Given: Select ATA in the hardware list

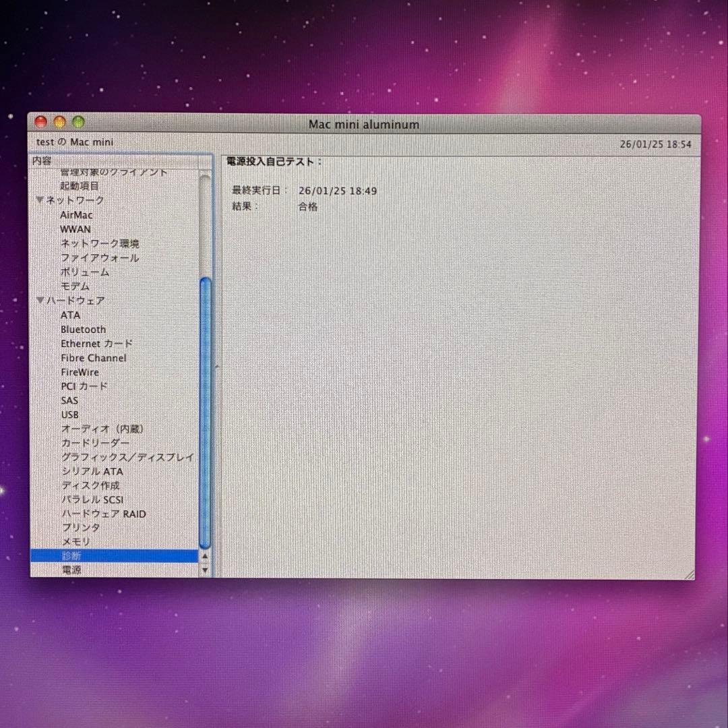Looking at the screenshot, I should pyautogui.click(x=69, y=315).
